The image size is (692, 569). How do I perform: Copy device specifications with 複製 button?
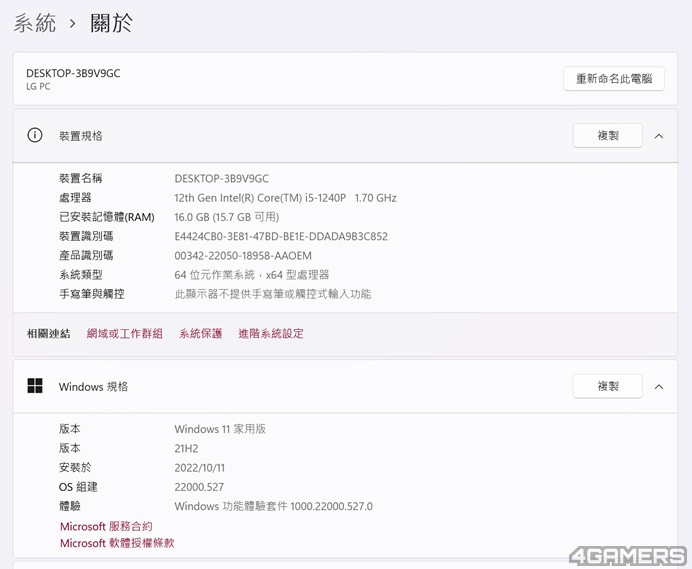tap(608, 136)
